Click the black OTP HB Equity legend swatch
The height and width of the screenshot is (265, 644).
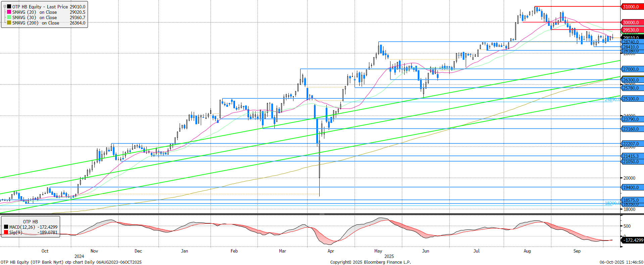[x=9, y=7]
